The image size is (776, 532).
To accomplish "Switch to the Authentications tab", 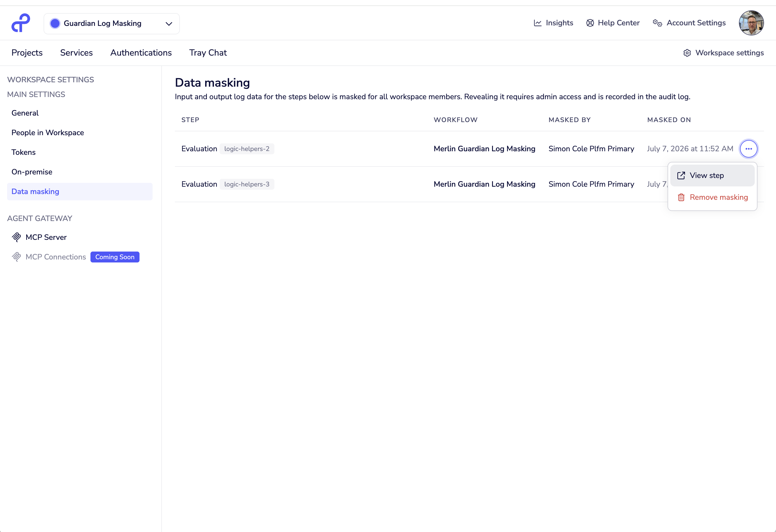I will click(x=141, y=53).
